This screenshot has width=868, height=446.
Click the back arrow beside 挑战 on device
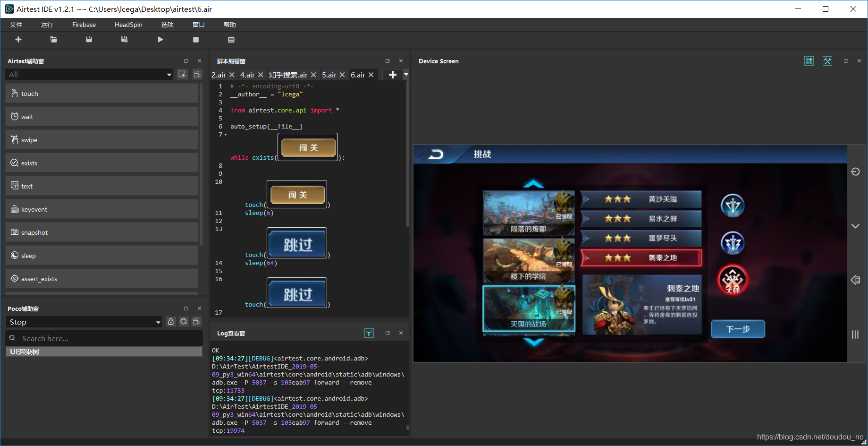[436, 154]
